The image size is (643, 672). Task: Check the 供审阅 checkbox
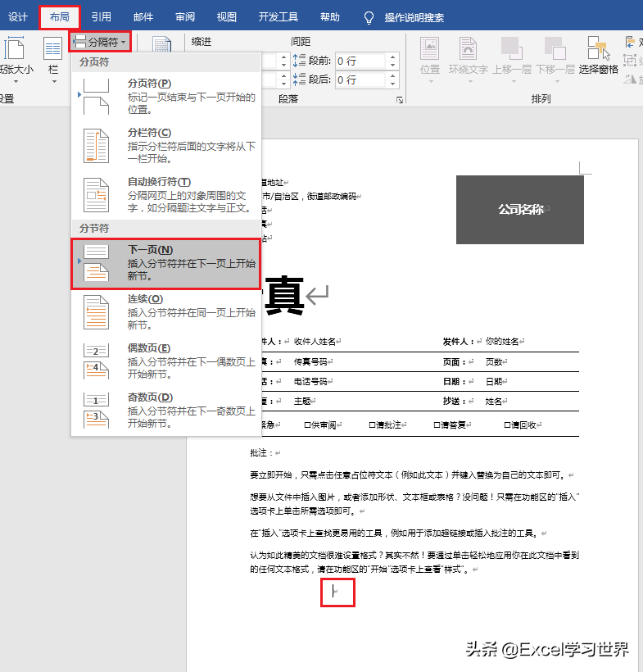point(307,425)
